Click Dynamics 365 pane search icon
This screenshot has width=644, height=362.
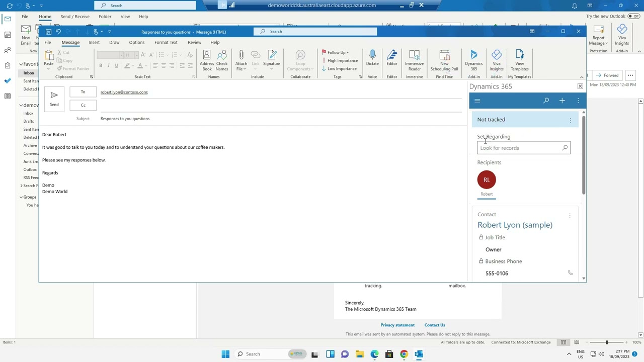(x=546, y=101)
